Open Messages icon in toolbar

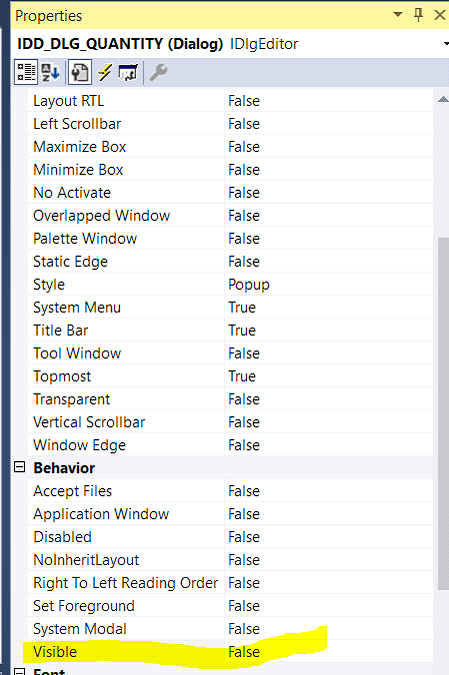[x=128, y=72]
